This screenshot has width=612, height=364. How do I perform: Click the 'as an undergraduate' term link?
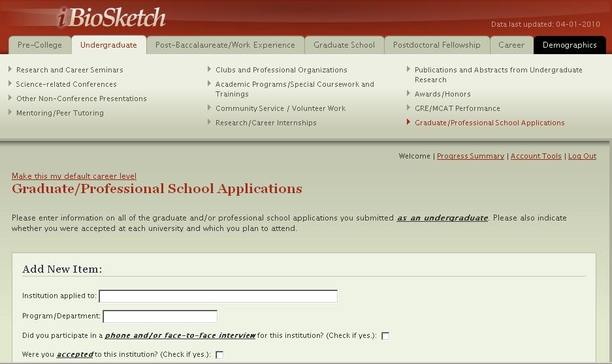(x=442, y=218)
